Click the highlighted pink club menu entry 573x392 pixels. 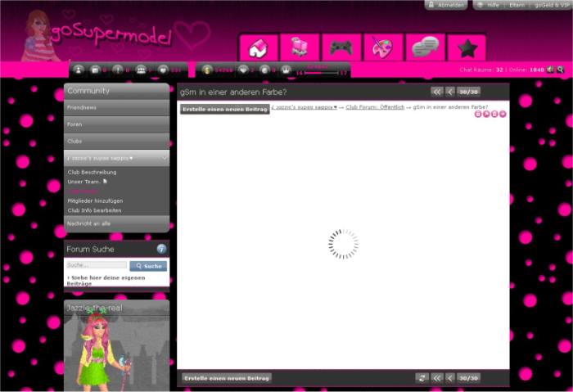tap(83, 191)
